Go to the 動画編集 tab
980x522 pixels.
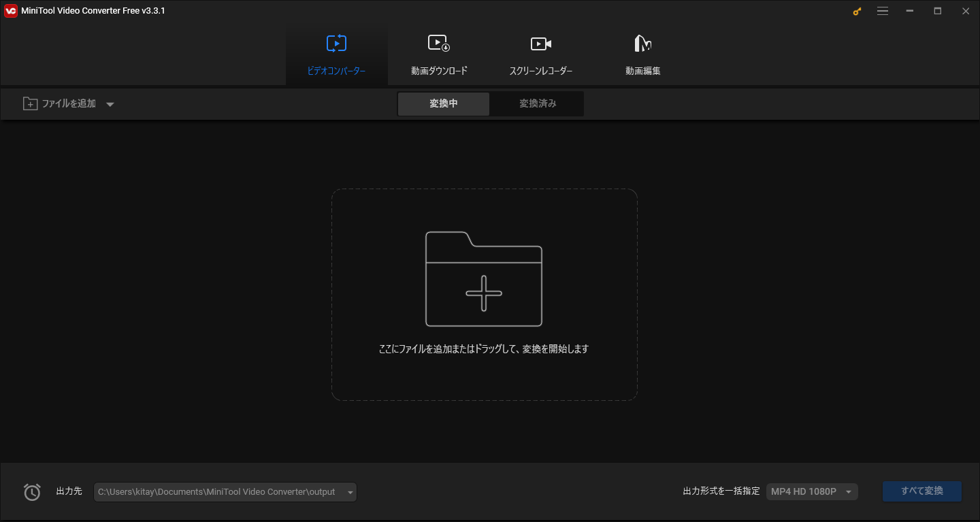coord(643,55)
